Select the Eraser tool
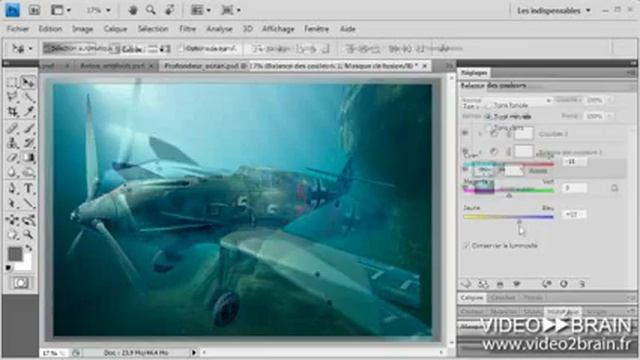 [12, 158]
